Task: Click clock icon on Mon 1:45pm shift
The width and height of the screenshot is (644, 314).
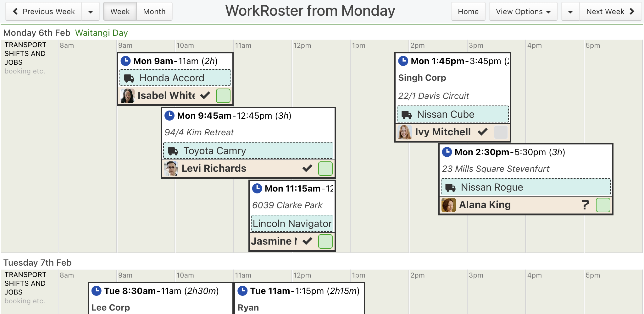Action: tap(403, 61)
